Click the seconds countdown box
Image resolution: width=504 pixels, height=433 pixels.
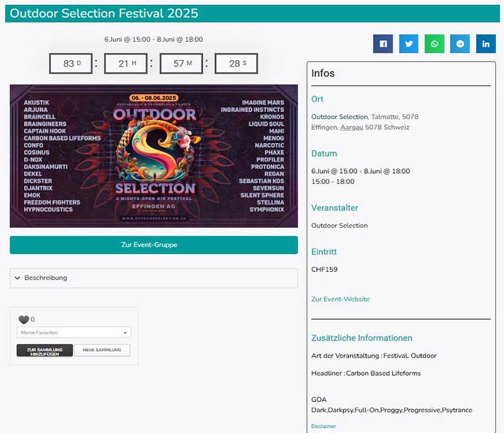236,64
